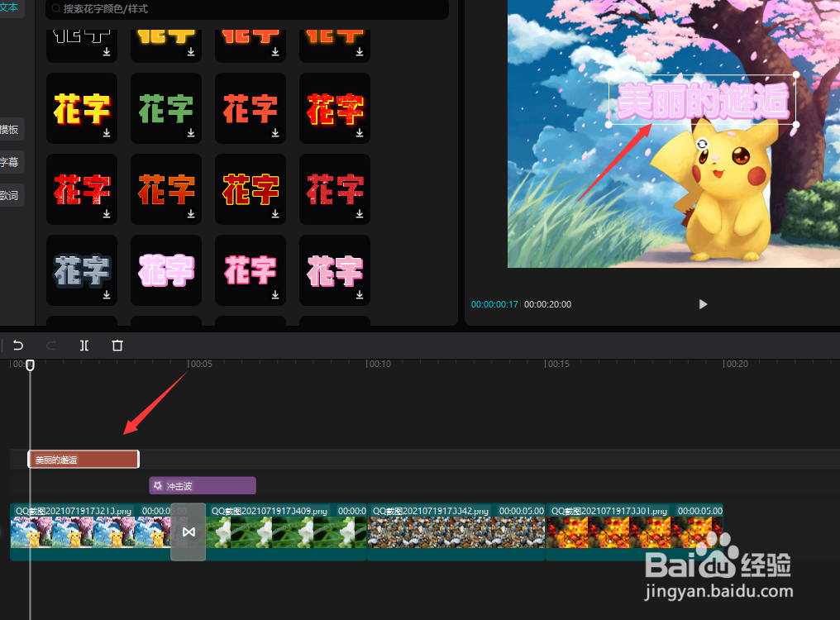Click the bottom-right corner handle of the text box

(796, 124)
